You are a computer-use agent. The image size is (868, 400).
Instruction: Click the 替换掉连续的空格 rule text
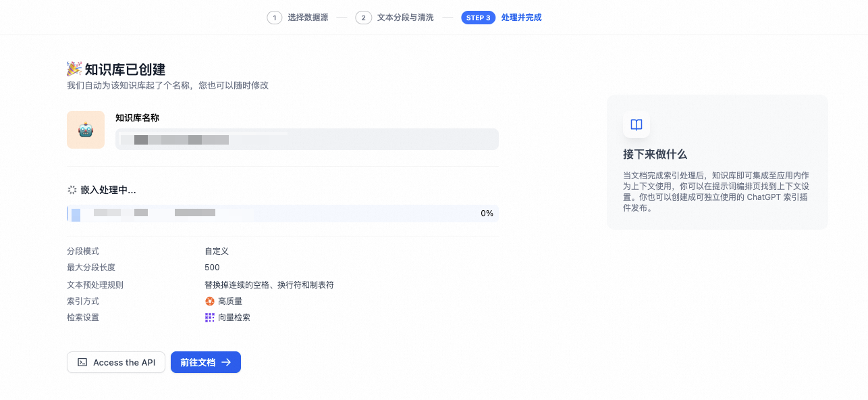(269, 285)
